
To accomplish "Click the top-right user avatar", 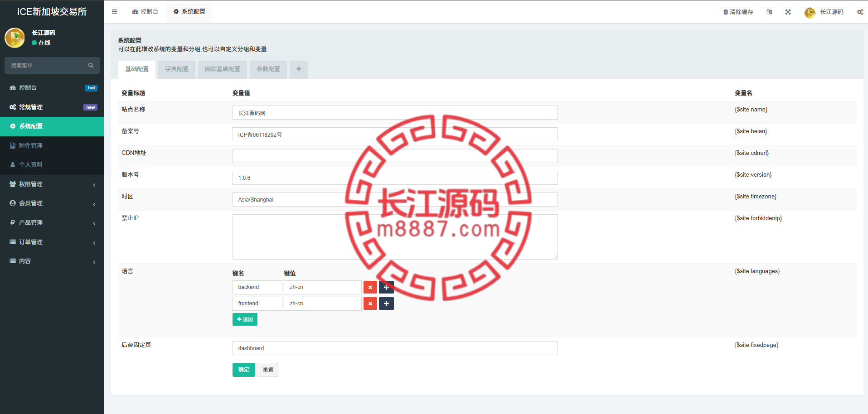I will tap(810, 13).
